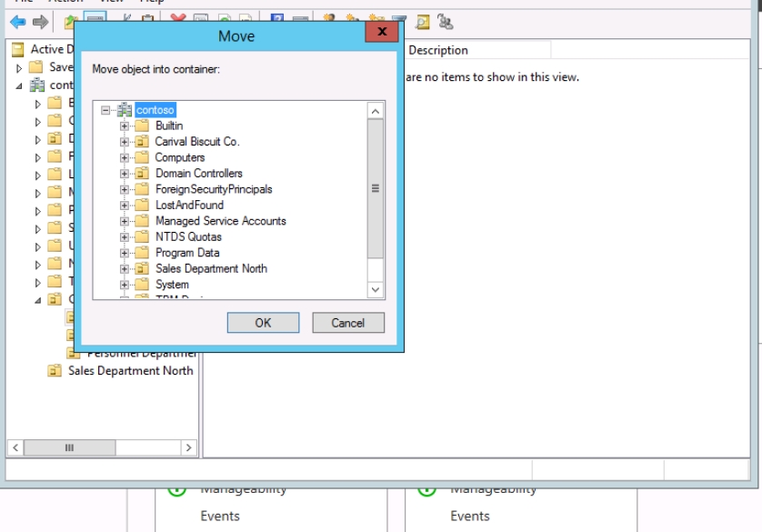Viewport: 762px width, 532px height.
Task: Click the Domain Controllers OU folder icon
Action: point(142,174)
